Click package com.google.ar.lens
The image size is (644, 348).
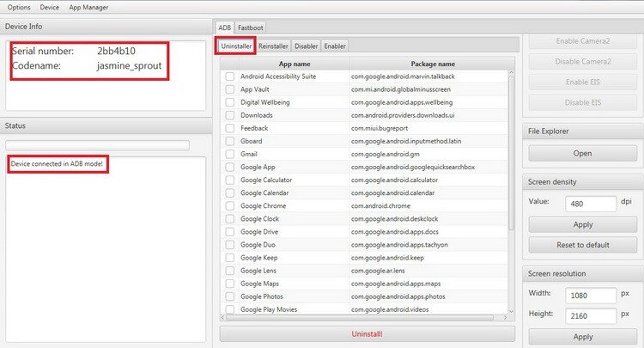(378, 271)
